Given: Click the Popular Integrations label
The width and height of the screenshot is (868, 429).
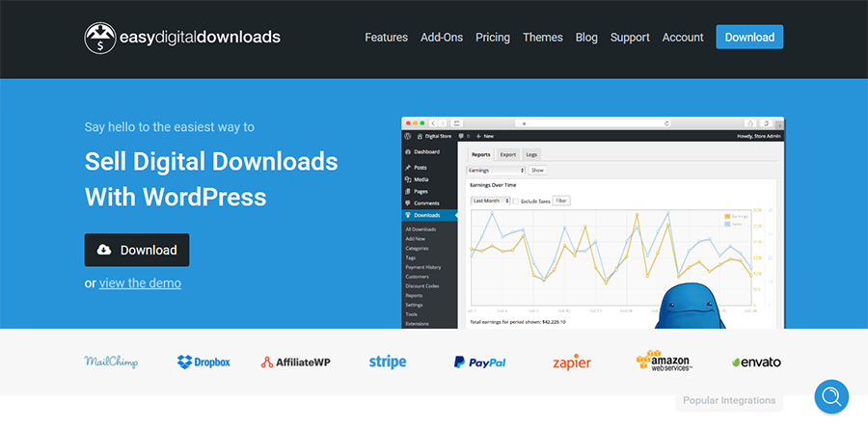Looking at the screenshot, I should (x=729, y=400).
